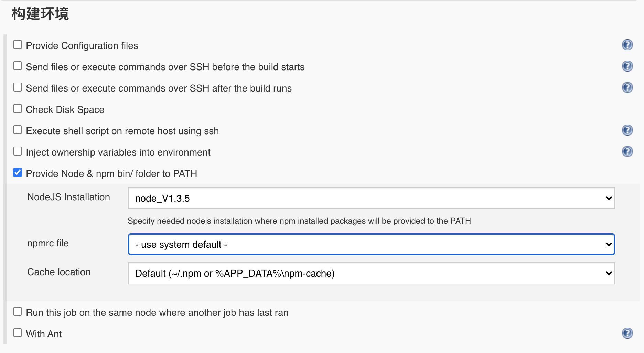Image resolution: width=644 pixels, height=353 pixels.
Task: Uncheck Provide Node & npm bin/ folder to PATH
Action: 18,173
